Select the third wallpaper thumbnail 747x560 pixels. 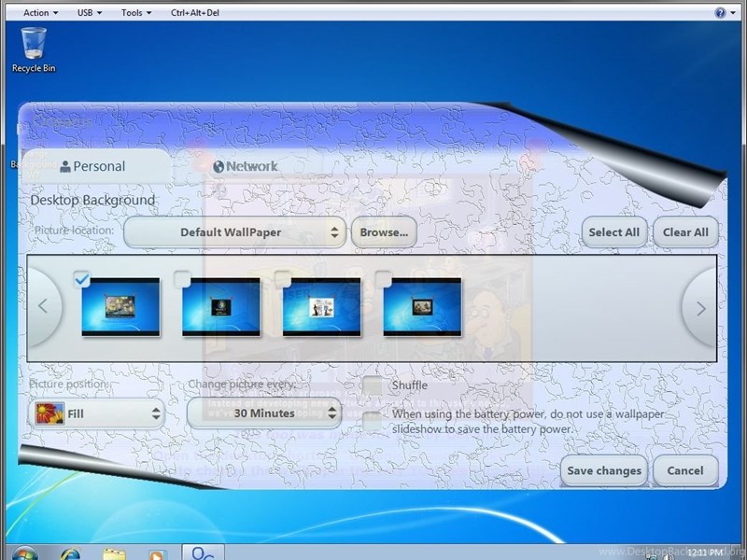tap(321, 307)
